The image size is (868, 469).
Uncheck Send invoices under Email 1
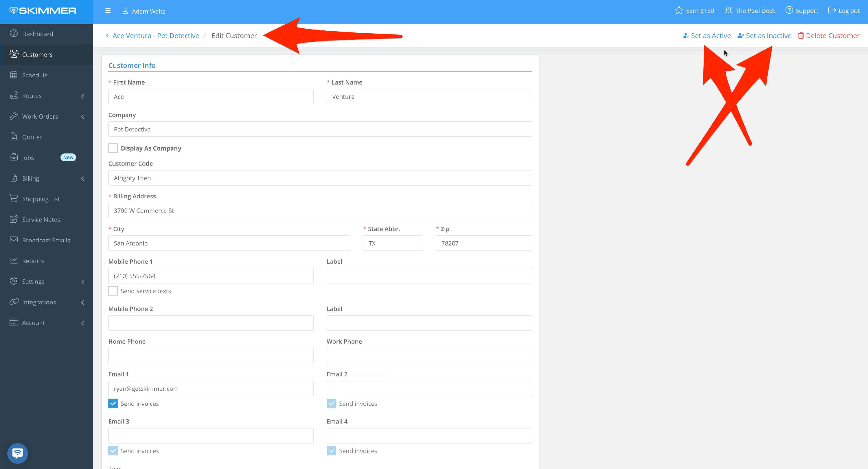tap(113, 403)
